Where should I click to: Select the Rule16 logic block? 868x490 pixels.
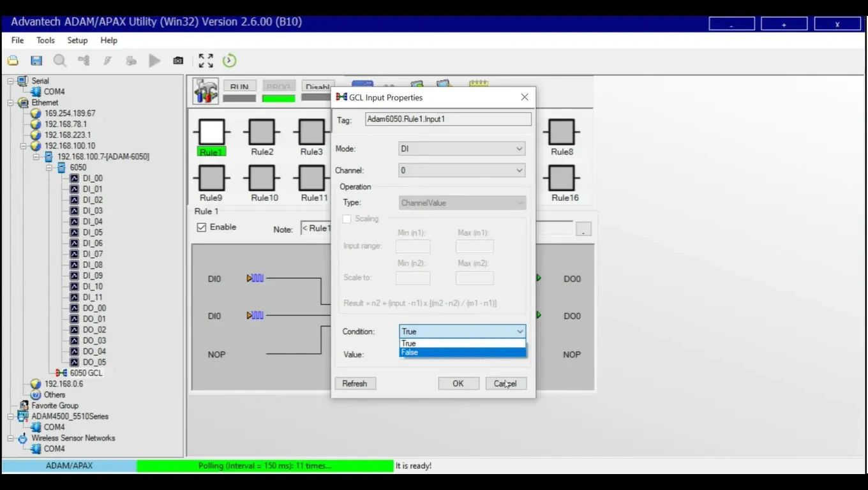(x=562, y=179)
